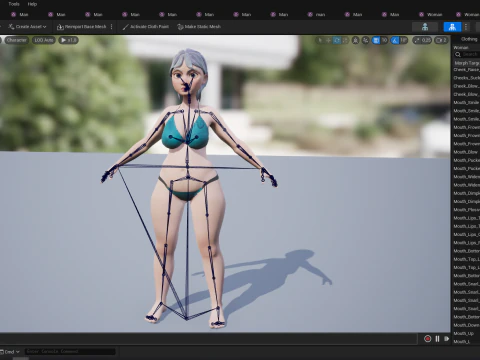Open the LOD Auto menu

[44, 40]
